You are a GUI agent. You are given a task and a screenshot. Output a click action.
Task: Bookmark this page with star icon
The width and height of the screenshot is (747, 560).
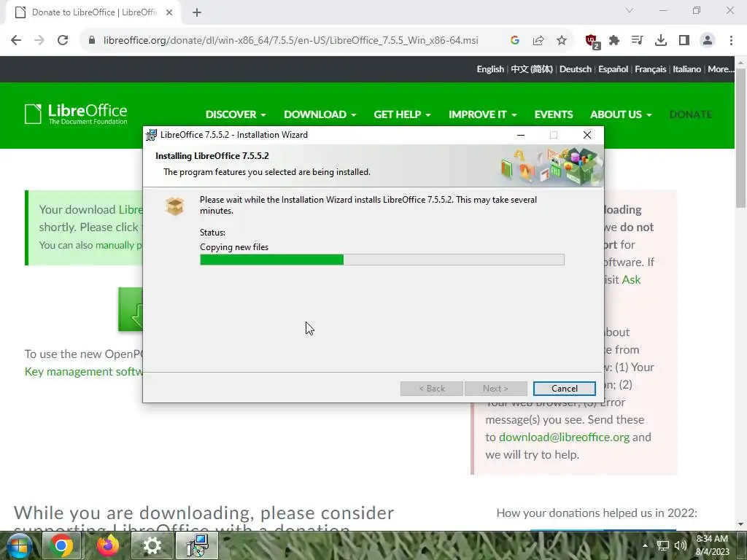(562, 41)
